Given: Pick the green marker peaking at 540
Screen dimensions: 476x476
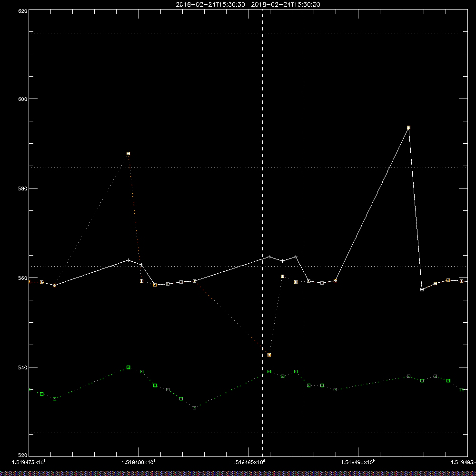Looking at the screenshot, I should point(128,367).
